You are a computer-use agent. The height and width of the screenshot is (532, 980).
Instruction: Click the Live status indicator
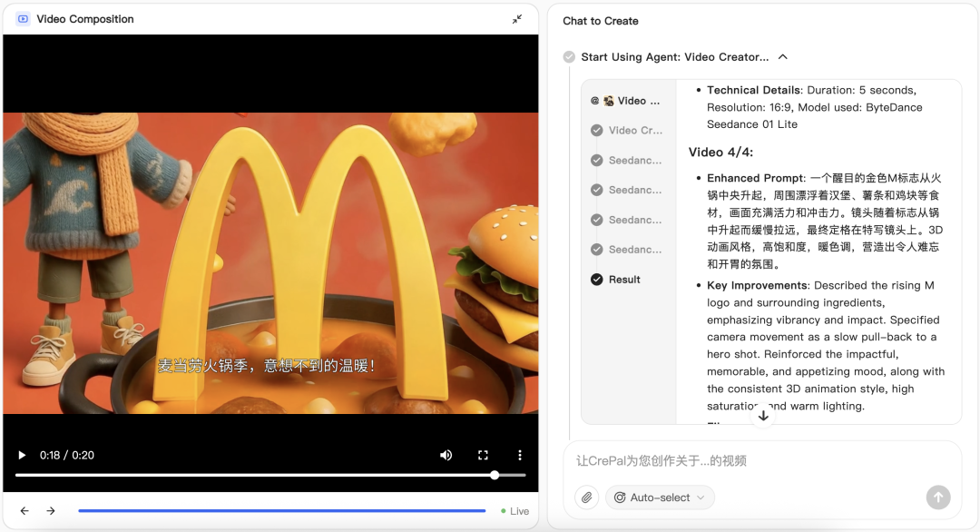[515, 511]
